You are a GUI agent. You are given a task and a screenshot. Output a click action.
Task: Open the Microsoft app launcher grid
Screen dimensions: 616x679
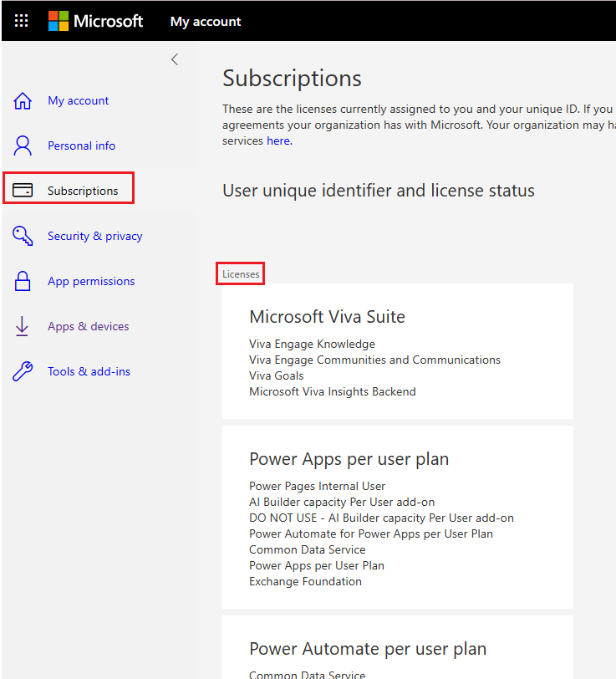pyautogui.click(x=21, y=21)
